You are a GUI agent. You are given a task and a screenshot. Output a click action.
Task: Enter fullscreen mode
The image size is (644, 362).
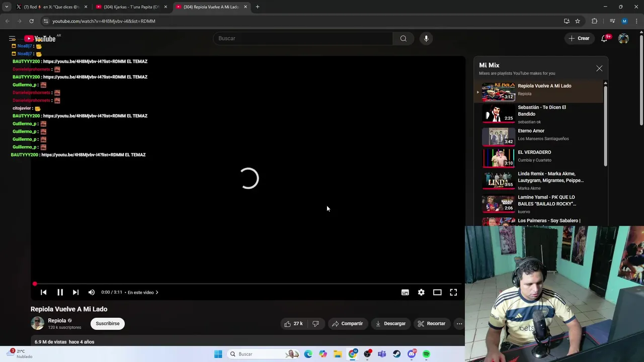click(x=453, y=292)
